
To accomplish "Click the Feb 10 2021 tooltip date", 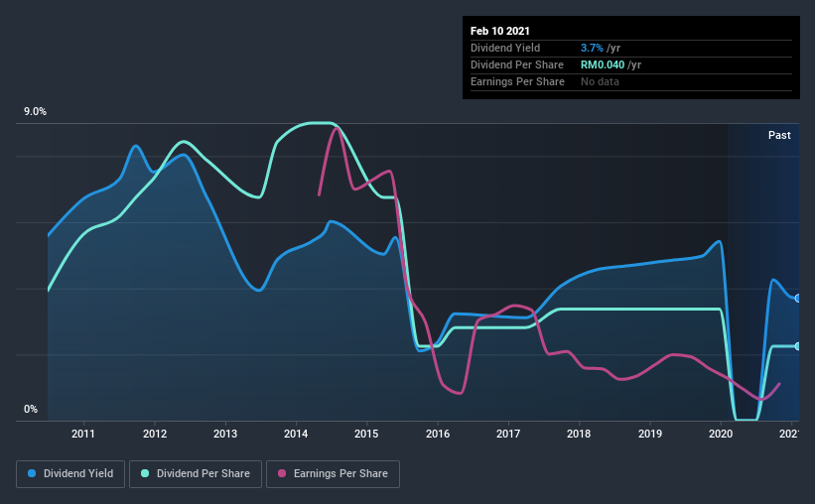I will pos(500,31).
